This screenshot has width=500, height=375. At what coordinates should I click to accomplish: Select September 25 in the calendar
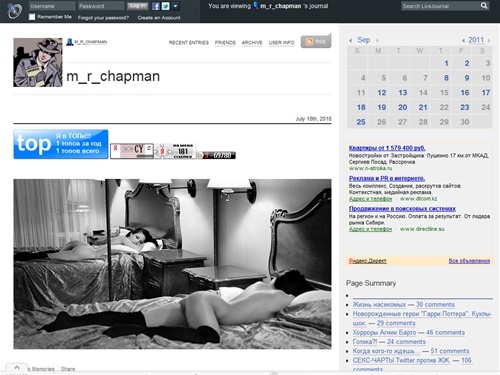point(361,122)
